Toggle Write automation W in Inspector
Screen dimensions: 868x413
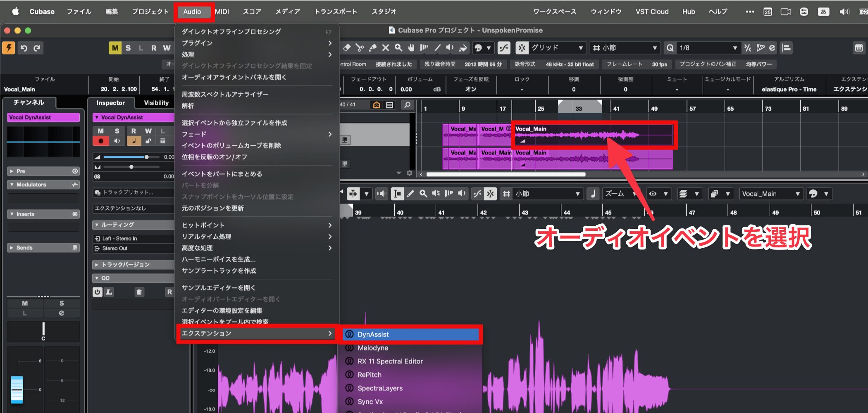pyautogui.click(x=148, y=131)
